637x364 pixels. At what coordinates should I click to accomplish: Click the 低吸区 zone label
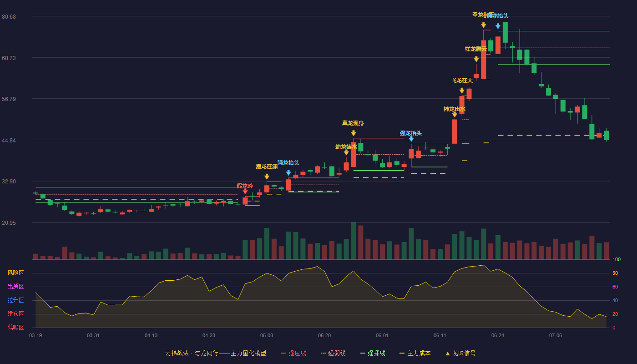16,327
